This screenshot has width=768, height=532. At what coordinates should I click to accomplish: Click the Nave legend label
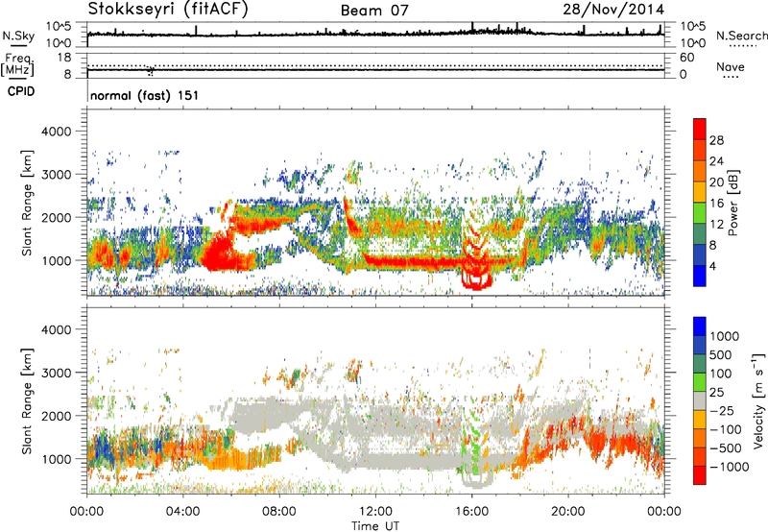[731, 66]
